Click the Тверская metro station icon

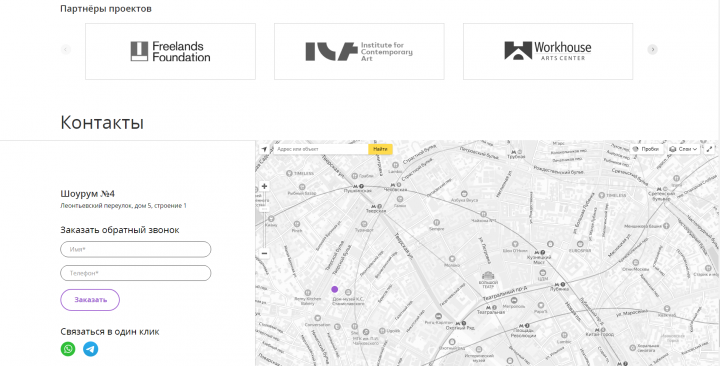(376, 207)
